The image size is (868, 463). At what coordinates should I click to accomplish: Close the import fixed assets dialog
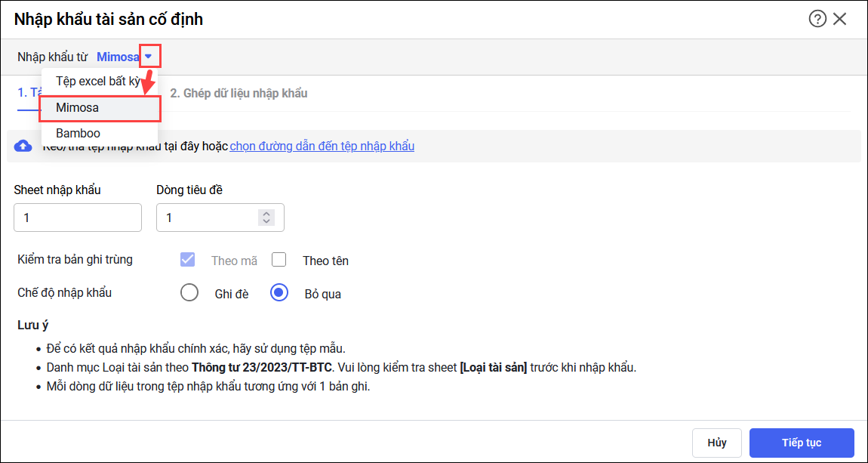840,19
